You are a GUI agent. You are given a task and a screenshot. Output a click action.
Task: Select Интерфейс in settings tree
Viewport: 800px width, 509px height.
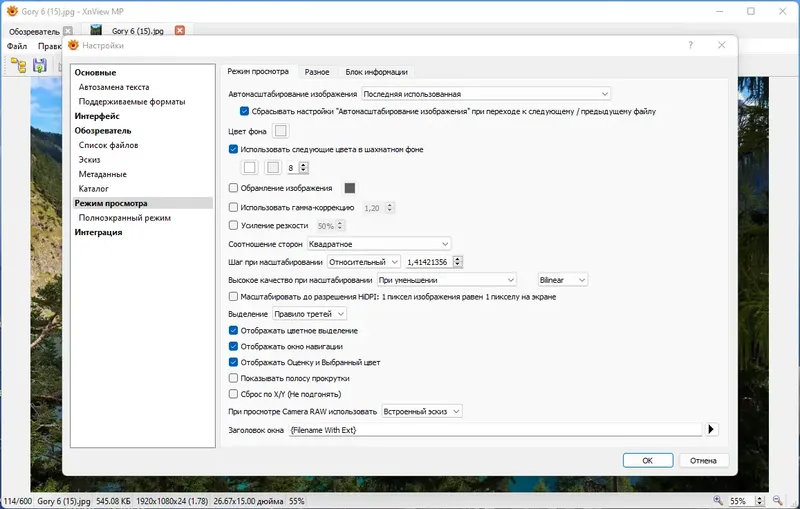click(x=97, y=116)
